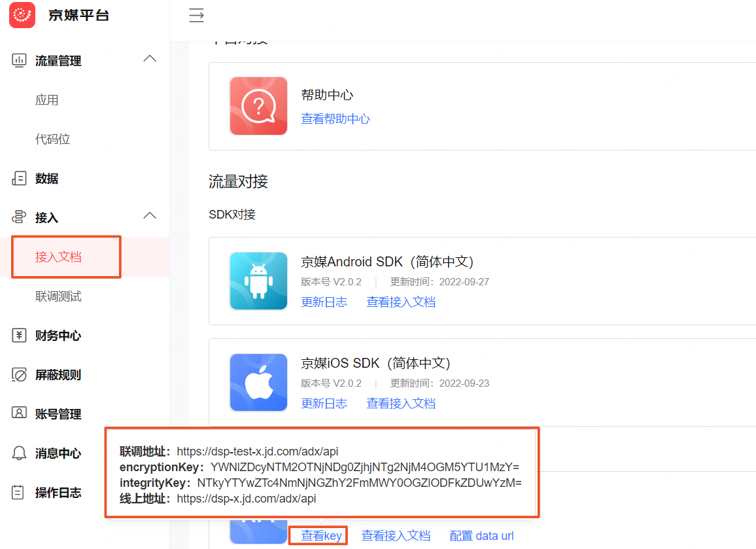Click 更新时间 2022-09-27 text
Screen dimensions: 756x549
tap(439, 282)
